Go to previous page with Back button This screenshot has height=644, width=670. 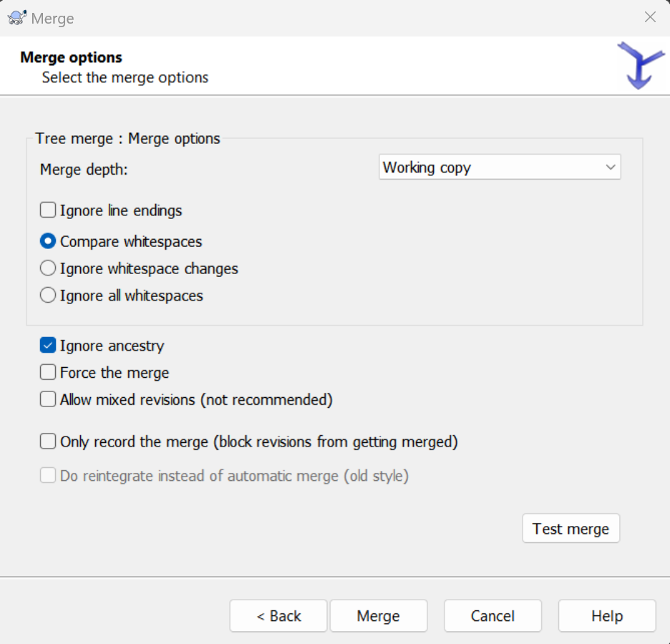(278, 616)
